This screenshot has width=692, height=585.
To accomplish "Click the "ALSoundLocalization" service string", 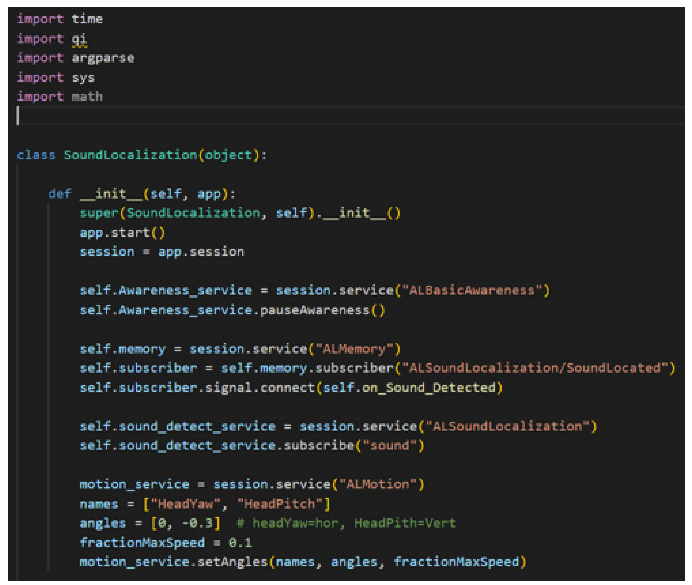I will click(507, 426).
